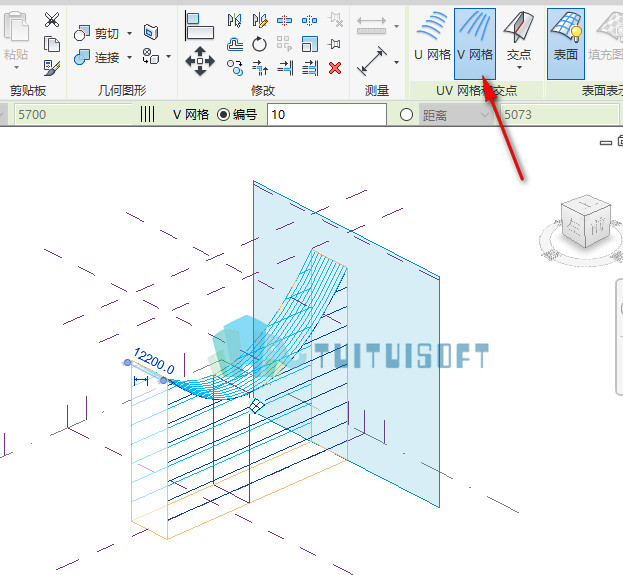Select the Match Type Properties paintbrush icon

pyautogui.click(x=52, y=68)
